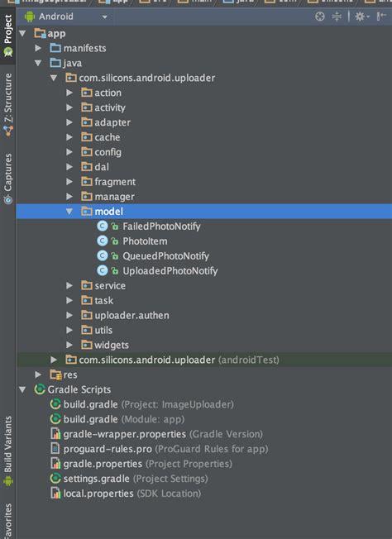The image size is (392, 539).
Task: Click the app module folder icon
Action: point(40,33)
